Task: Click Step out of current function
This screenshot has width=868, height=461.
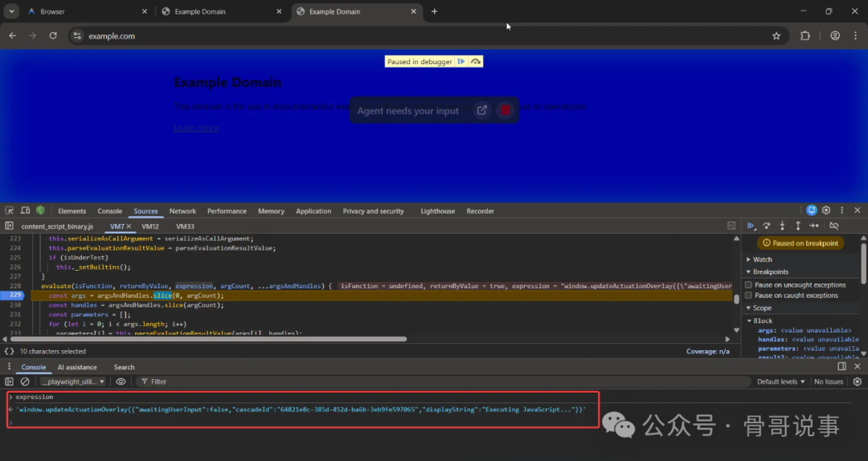Action: point(797,226)
